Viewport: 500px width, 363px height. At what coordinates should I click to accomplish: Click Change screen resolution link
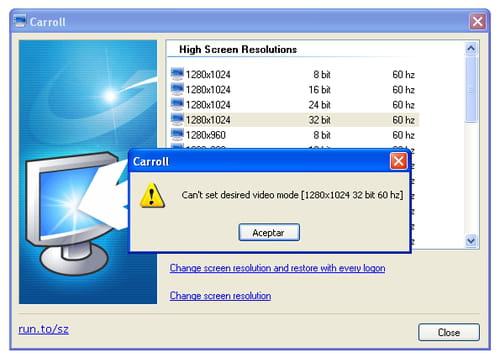220,296
